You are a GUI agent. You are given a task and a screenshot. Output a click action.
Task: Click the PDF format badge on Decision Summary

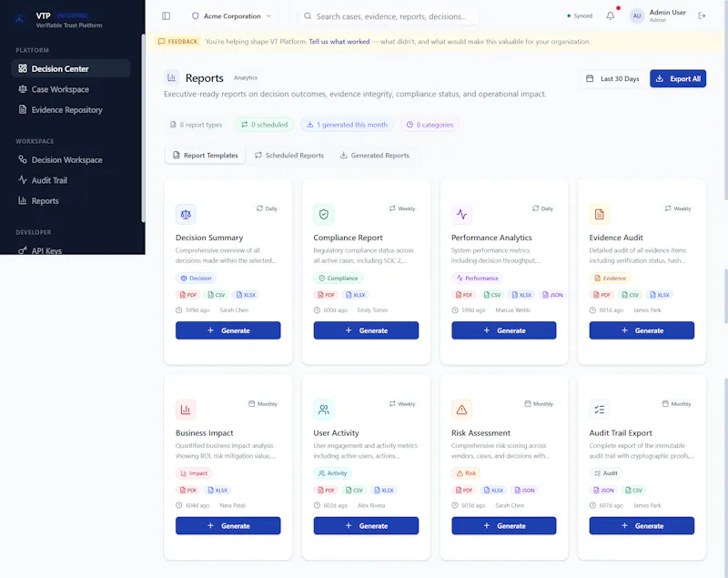tap(188, 295)
